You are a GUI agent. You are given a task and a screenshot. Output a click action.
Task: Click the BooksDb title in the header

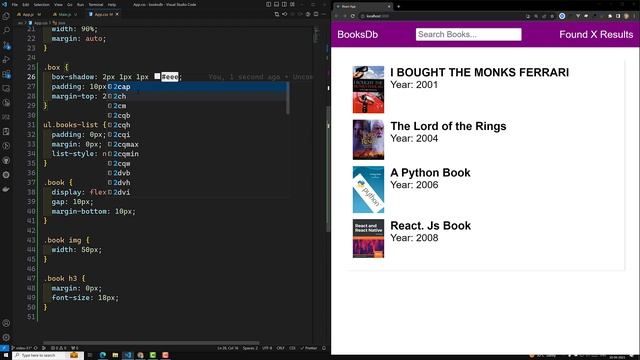[358, 35]
